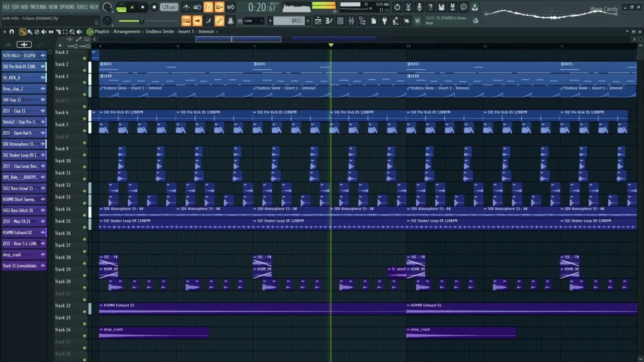Toggle wait for input to start playing

(197, 7)
